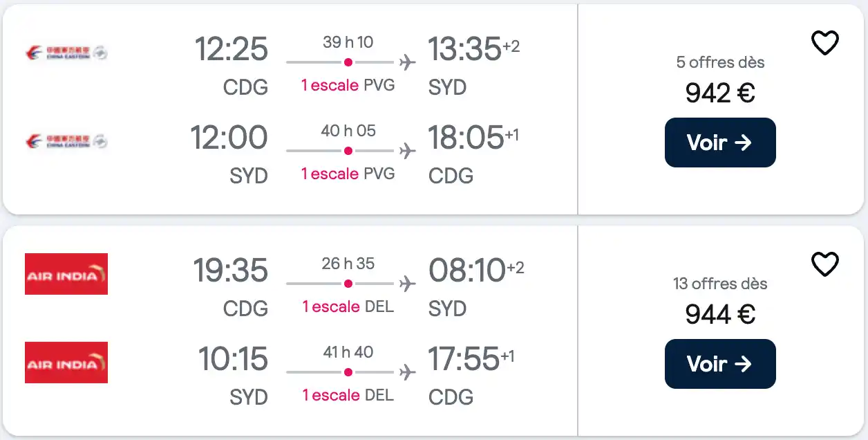Click Air India logo on 10:15 departure
The image size is (868, 440).
tap(66, 363)
